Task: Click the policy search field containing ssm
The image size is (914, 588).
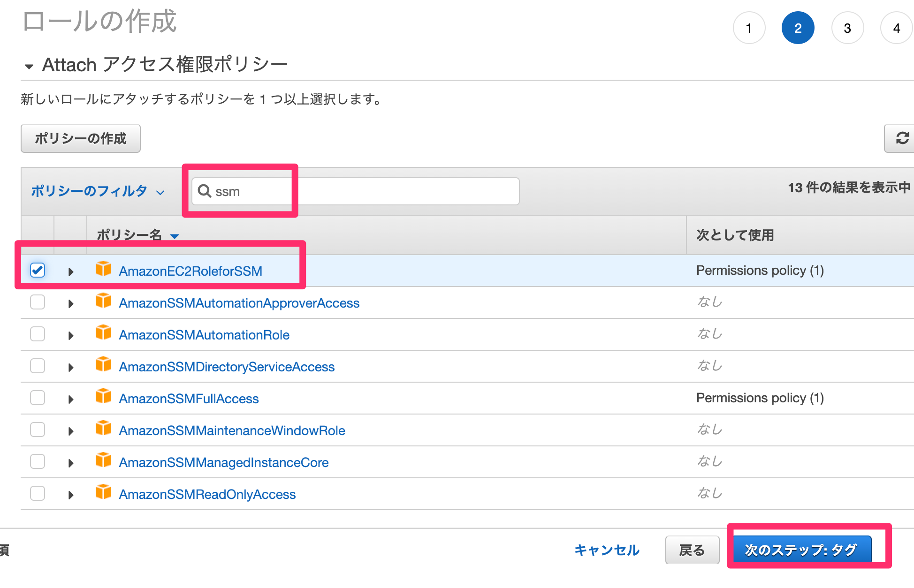Action: (355, 191)
